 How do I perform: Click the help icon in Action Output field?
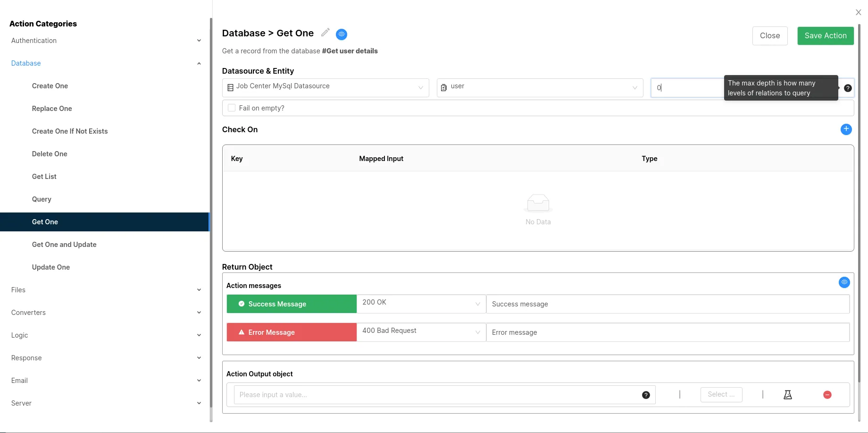(x=646, y=395)
